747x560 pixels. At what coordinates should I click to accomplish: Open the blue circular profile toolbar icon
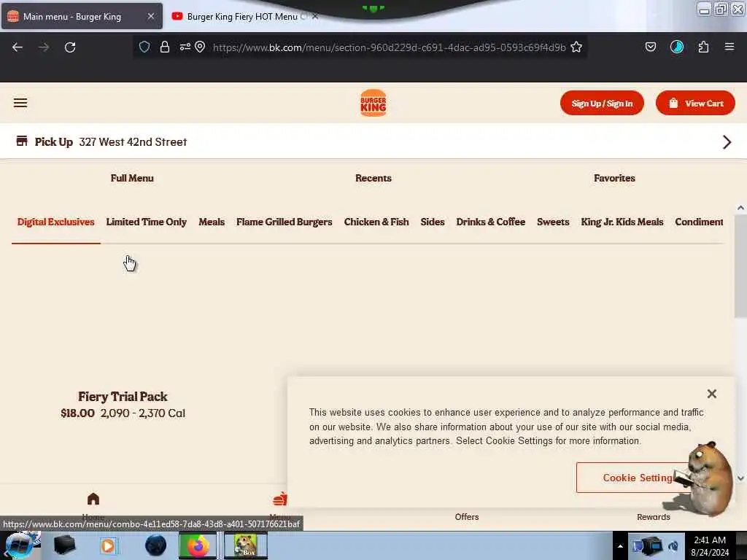[x=677, y=47]
